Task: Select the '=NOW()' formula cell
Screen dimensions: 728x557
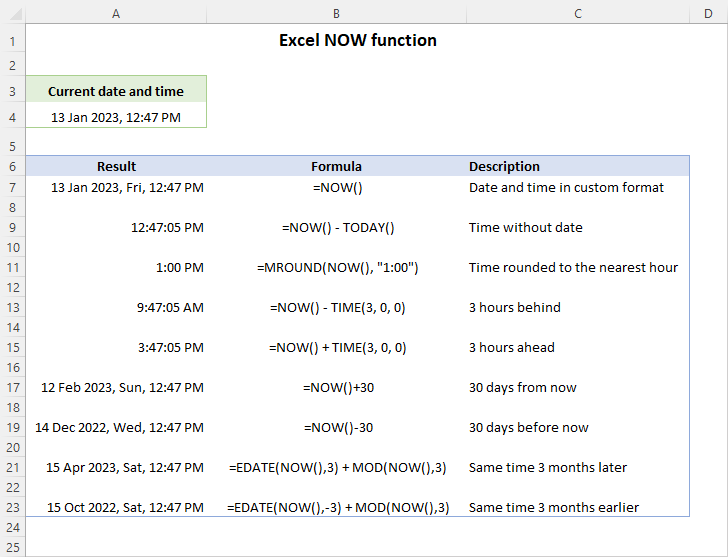Action: tap(337, 188)
